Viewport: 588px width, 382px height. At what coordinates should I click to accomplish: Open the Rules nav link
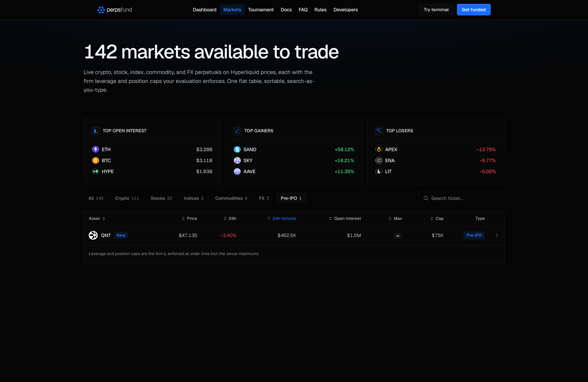tap(320, 10)
